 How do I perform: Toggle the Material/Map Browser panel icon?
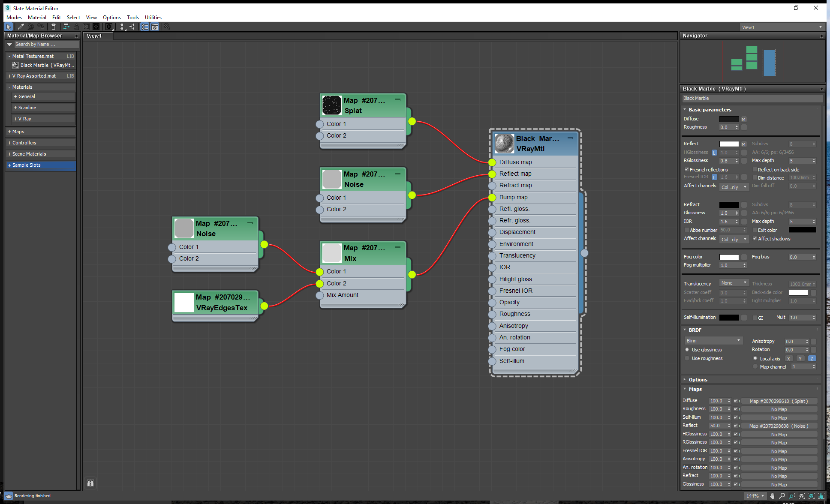click(145, 27)
